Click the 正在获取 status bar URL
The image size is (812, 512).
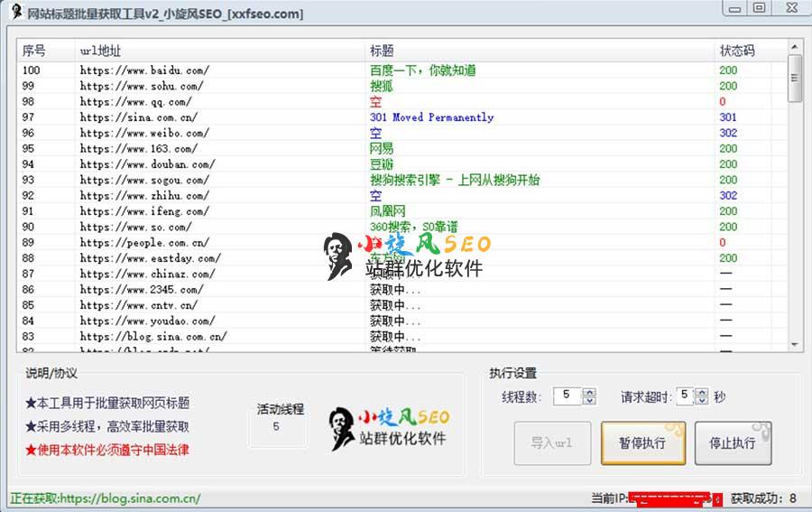106,498
